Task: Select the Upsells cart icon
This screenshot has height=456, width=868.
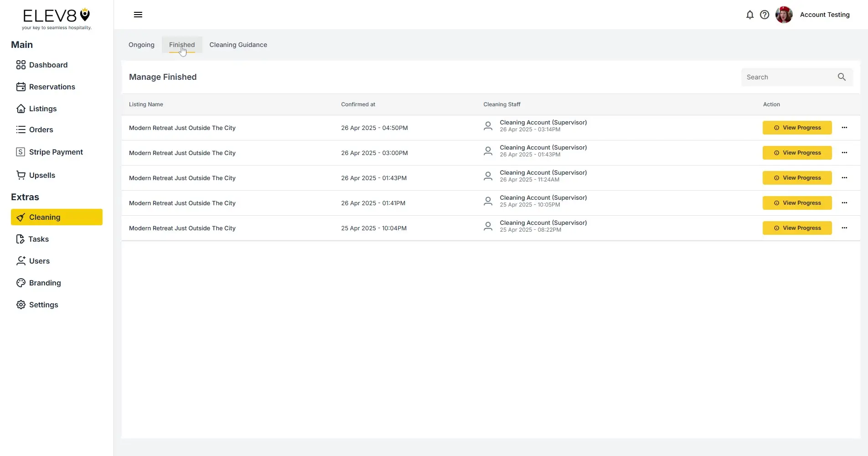Action: point(21,175)
